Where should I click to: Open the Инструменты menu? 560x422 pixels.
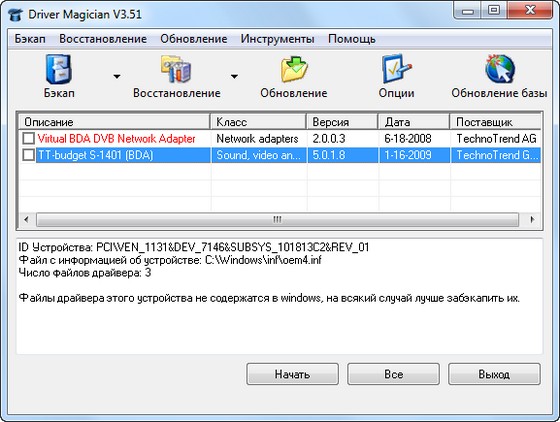(278, 39)
